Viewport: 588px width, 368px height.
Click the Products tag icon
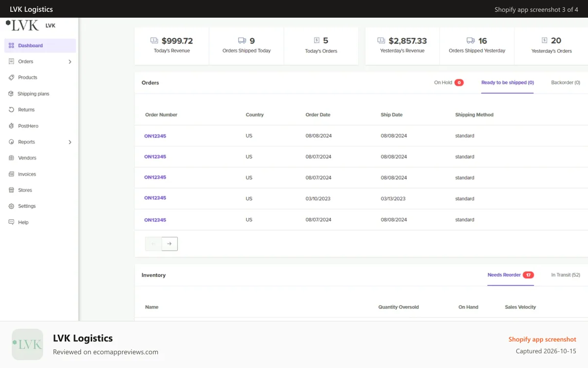(11, 78)
